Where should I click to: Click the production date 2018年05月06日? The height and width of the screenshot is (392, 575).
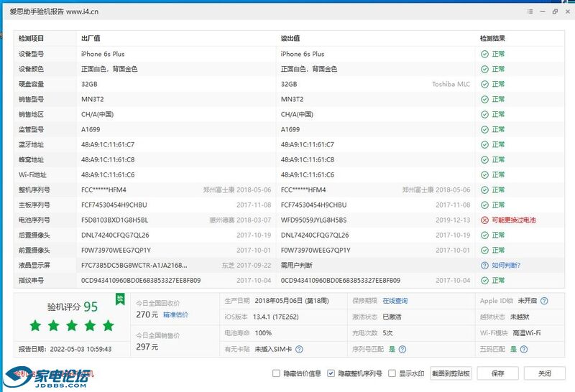coord(279,301)
